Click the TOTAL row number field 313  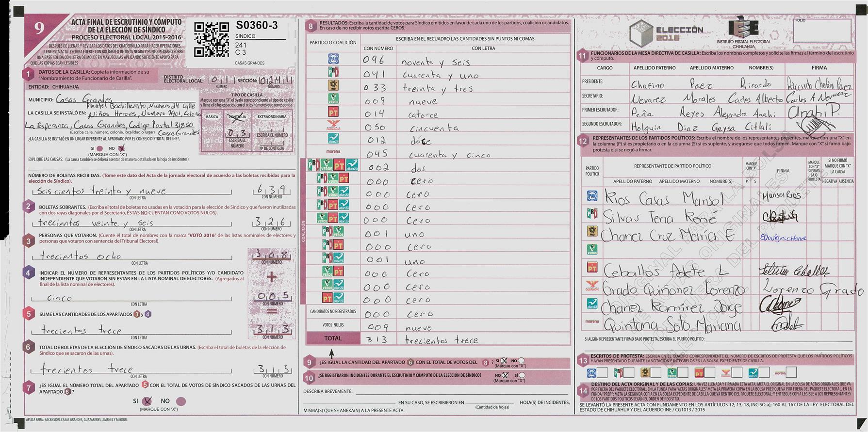coord(378,339)
